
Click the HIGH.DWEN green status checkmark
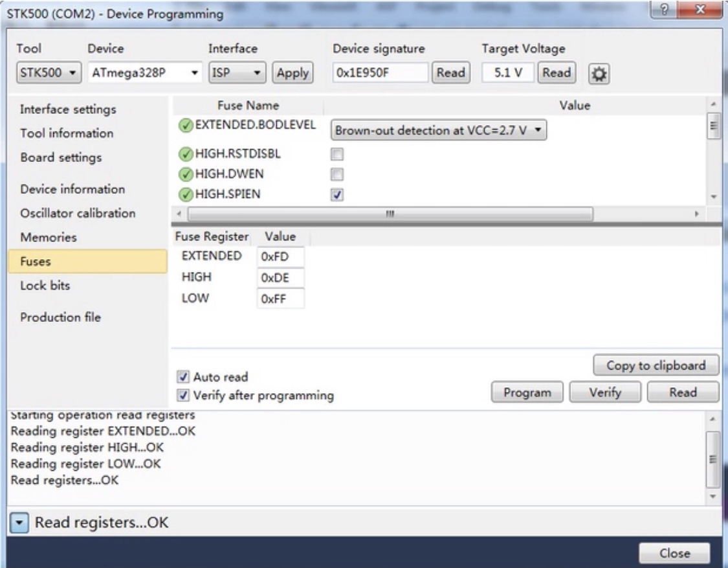tap(186, 174)
